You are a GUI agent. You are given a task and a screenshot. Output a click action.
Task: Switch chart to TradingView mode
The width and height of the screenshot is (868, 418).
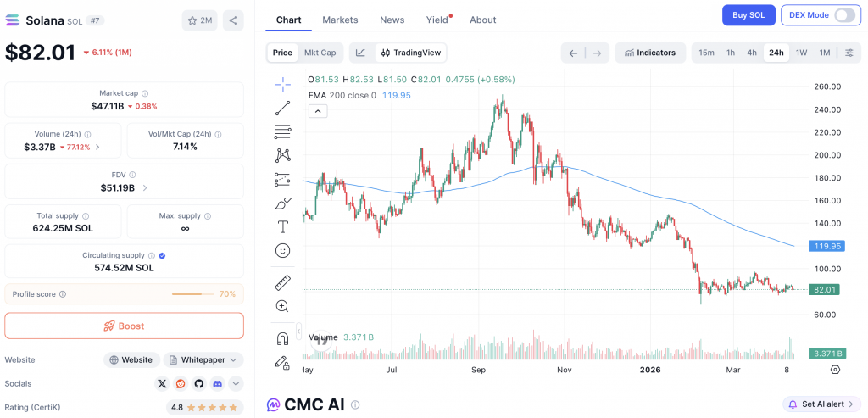411,53
